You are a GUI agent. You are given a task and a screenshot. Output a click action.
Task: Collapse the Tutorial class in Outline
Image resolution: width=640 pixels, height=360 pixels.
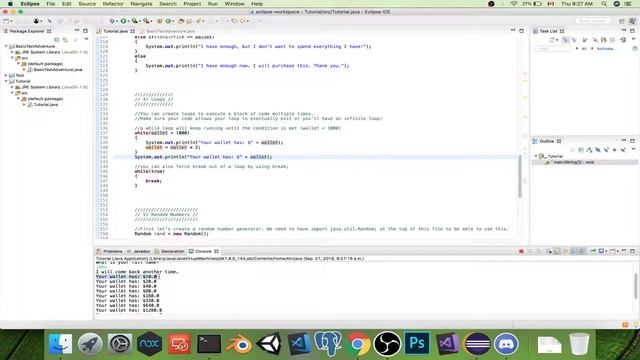[x=536, y=156]
